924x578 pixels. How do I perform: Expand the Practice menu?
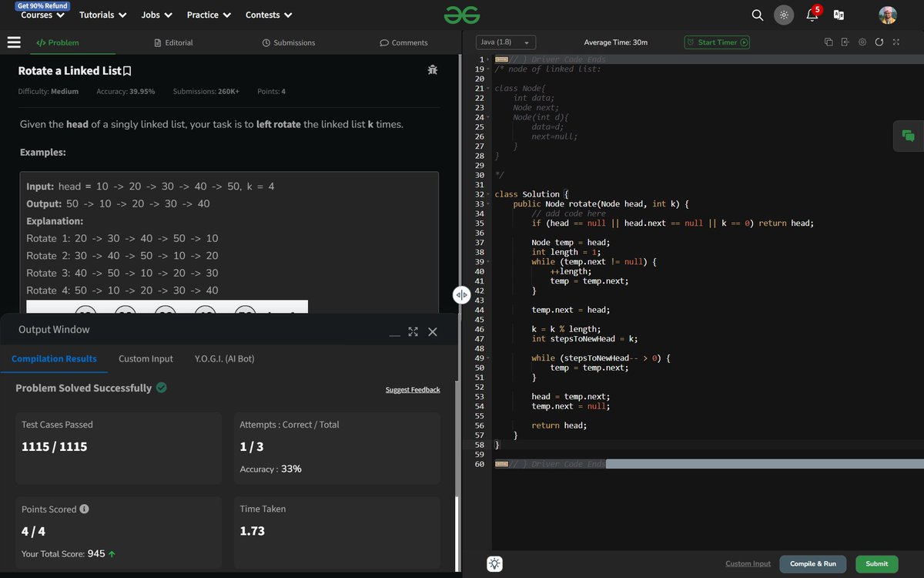pyautogui.click(x=209, y=15)
